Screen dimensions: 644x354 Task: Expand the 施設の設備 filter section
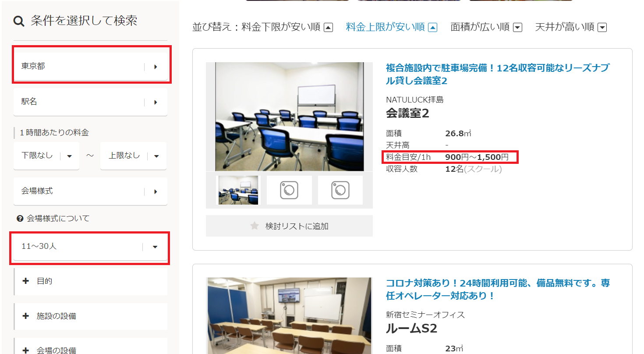point(91,316)
